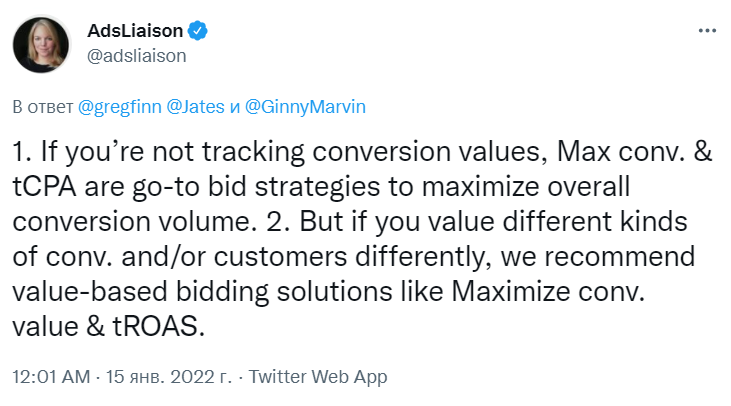Open the Twitter Web App source link
Screen dimensions: 731x406
pyautogui.click(x=317, y=378)
